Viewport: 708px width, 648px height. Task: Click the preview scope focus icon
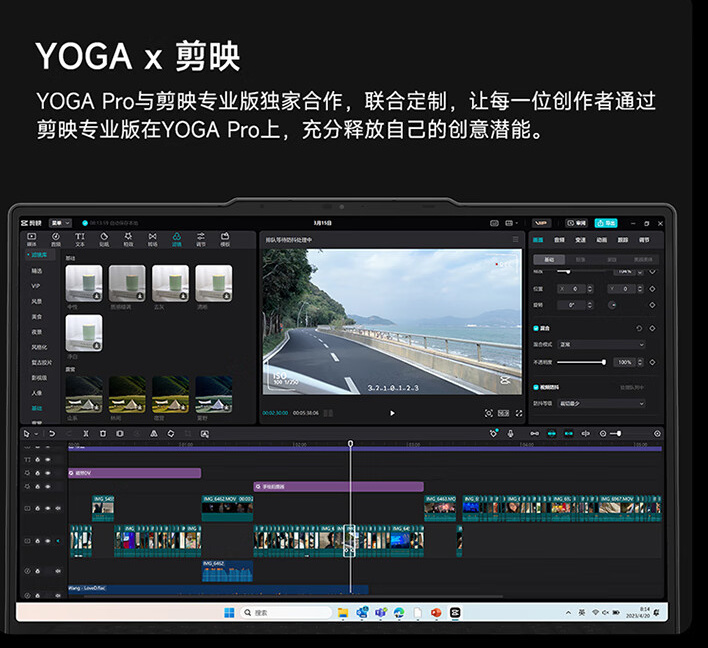[489, 413]
